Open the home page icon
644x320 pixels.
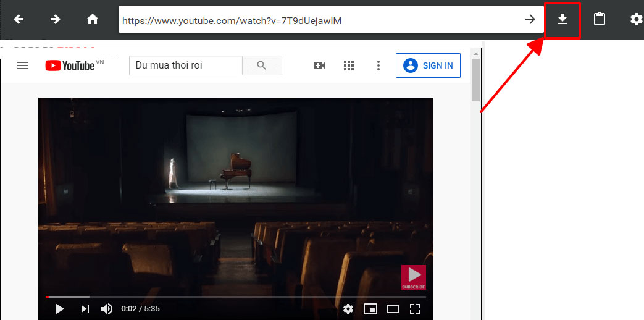93,19
